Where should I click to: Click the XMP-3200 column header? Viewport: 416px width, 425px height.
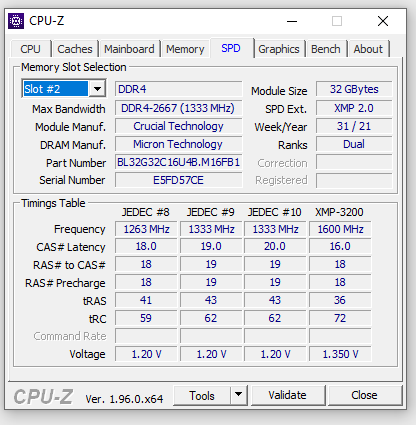click(339, 212)
